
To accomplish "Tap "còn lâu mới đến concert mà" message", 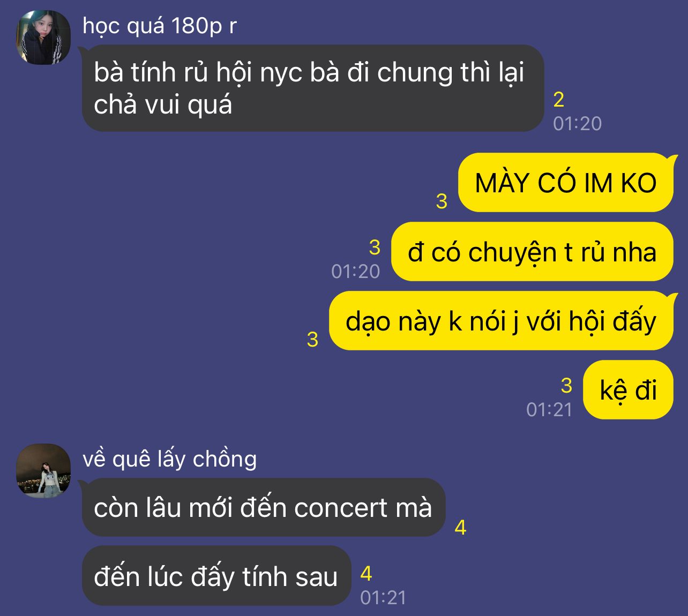I will click(263, 507).
